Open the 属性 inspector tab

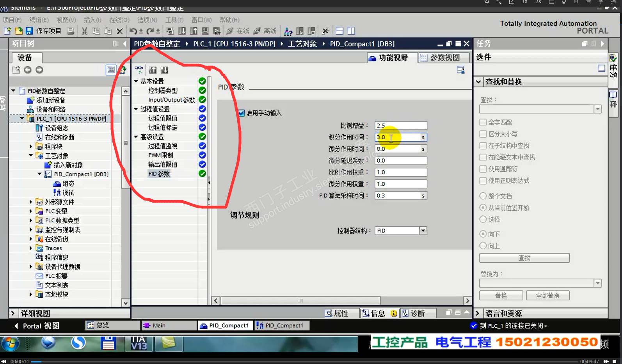point(341,313)
